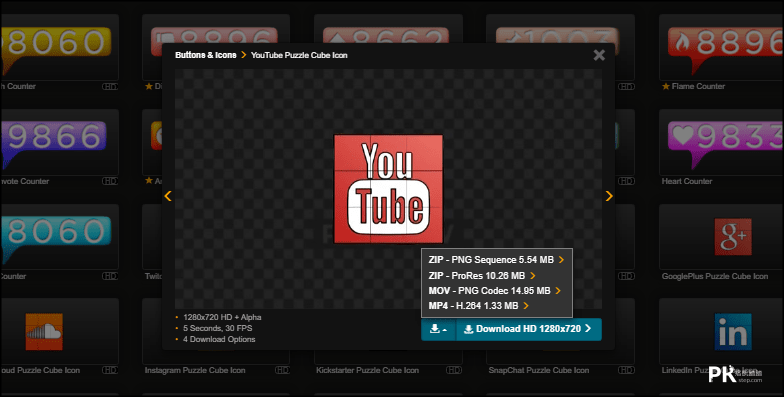This screenshot has width=784, height=397.
Task: Click the Heart Counter label
Action: point(686,182)
